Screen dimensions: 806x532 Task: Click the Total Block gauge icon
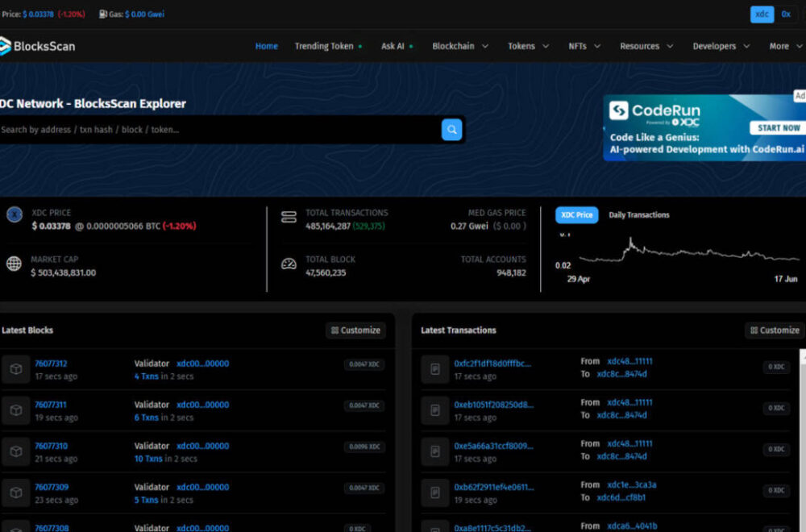click(289, 264)
